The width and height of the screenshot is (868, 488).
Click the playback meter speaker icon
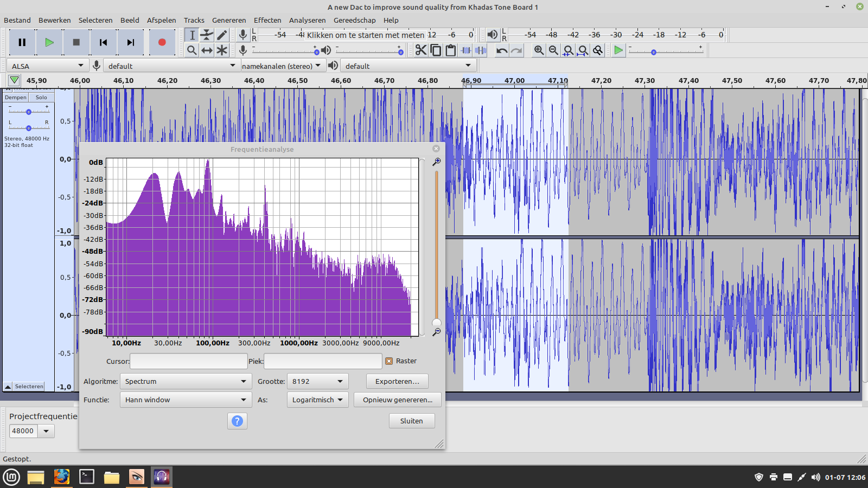[492, 35]
